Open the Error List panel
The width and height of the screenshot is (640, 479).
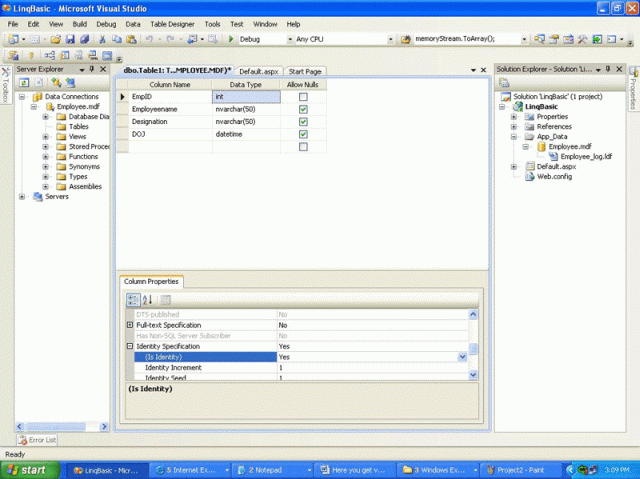tap(37, 440)
